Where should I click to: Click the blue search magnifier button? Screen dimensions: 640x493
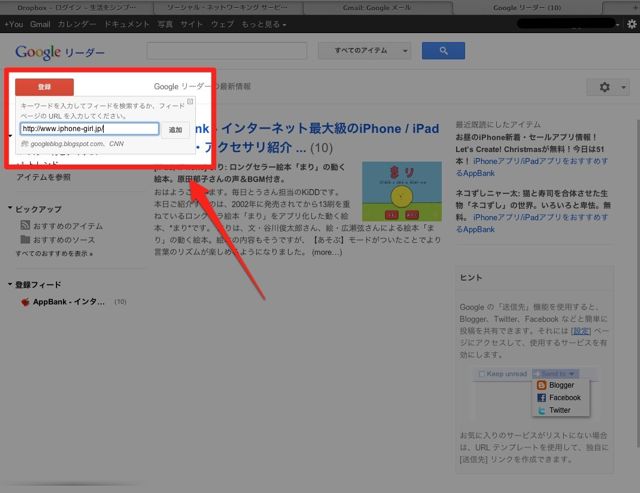coord(443,51)
